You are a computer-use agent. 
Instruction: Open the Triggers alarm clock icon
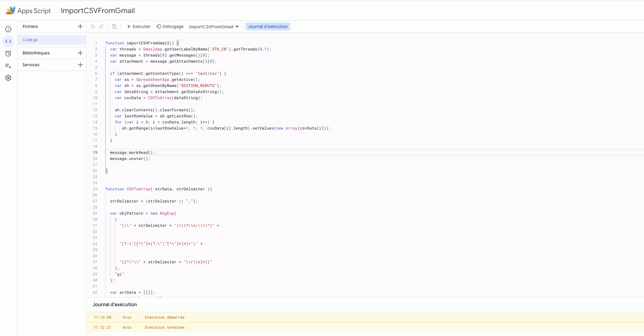[8, 54]
